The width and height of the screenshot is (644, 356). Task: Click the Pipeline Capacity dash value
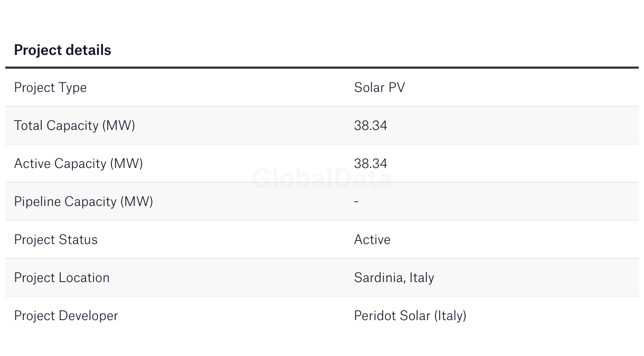point(357,202)
